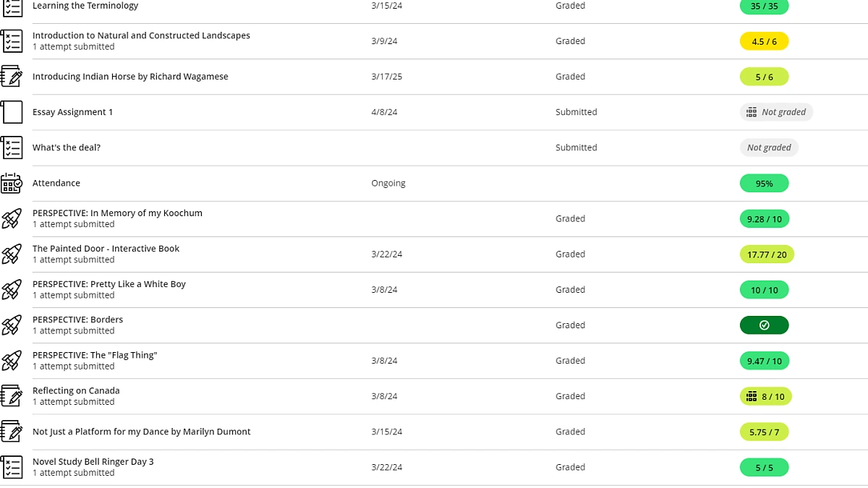Click the calendar icon next to Attendance

[x=12, y=183]
